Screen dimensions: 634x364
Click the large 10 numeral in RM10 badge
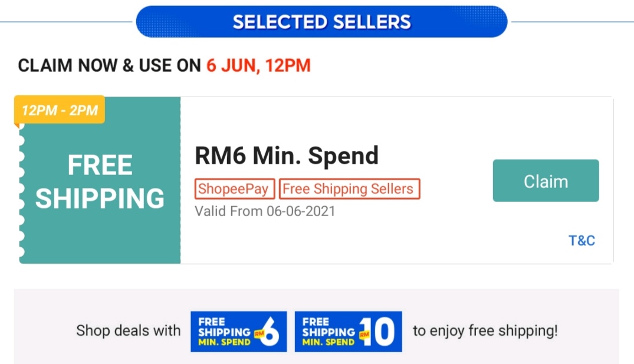[382, 333]
